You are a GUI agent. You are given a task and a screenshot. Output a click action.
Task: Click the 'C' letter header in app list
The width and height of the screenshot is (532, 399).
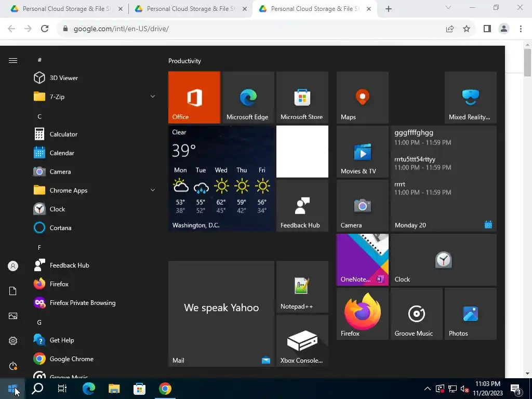39,116
